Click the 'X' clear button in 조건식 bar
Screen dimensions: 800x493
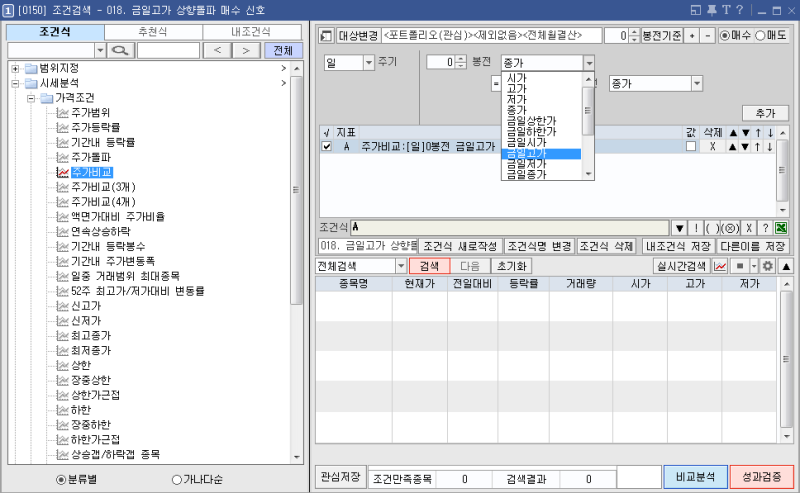click(748, 228)
